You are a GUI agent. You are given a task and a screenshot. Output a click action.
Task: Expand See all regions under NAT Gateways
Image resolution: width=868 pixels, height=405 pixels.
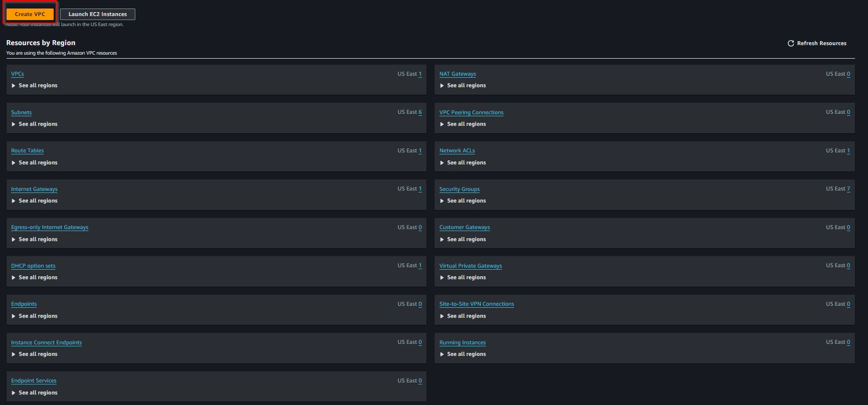(463, 86)
